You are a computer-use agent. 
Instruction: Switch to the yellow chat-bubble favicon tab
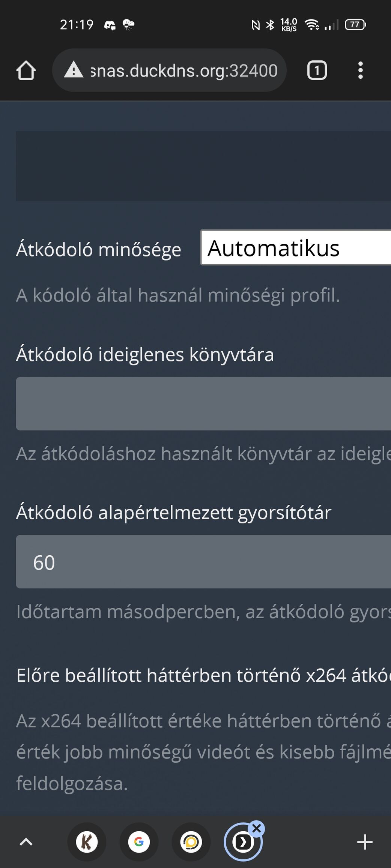click(x=191, y=842)
